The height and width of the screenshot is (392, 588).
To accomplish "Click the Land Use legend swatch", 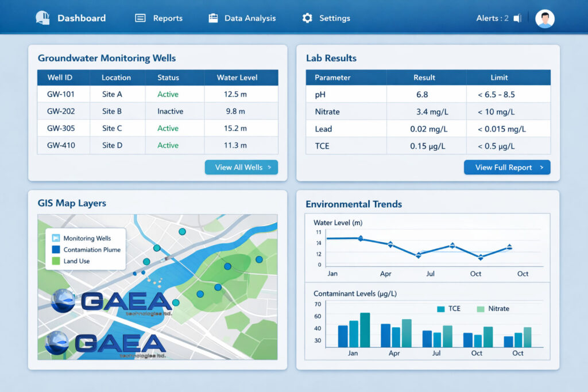I will point(56,261).
